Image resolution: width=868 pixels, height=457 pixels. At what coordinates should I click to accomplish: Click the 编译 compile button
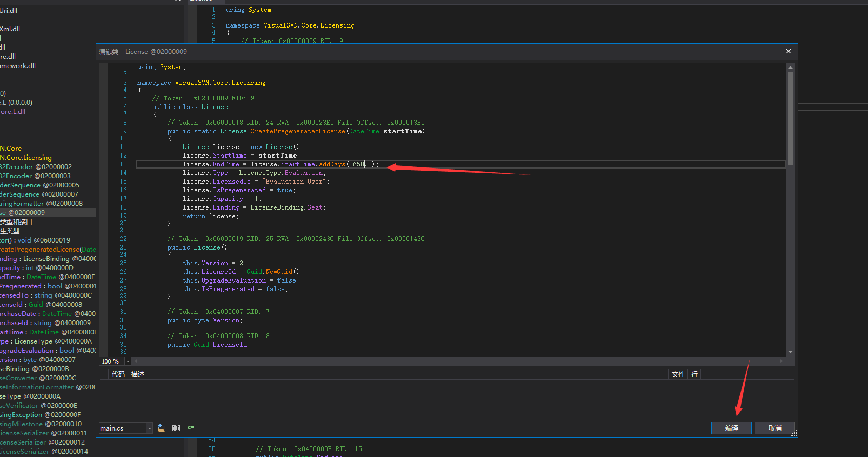click(x=731, y=428)
